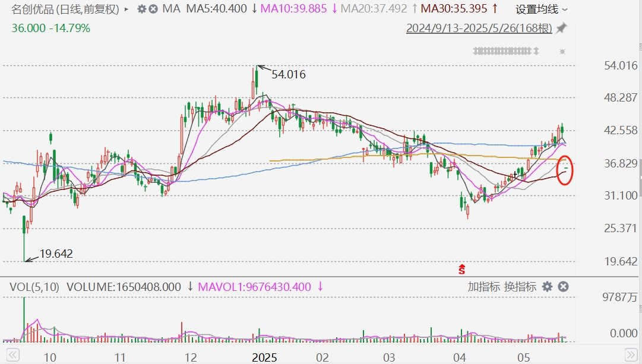This screenshot has width=642, height=364.
Task: Jump to earliest data with left chevrons
Action: tap(12, 354)
